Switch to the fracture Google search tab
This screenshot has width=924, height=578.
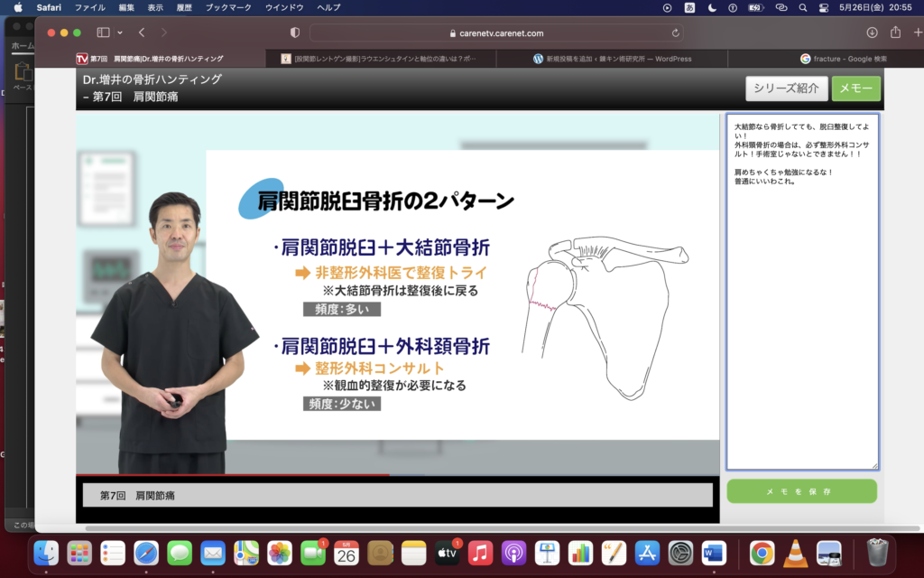coord(844,59)
